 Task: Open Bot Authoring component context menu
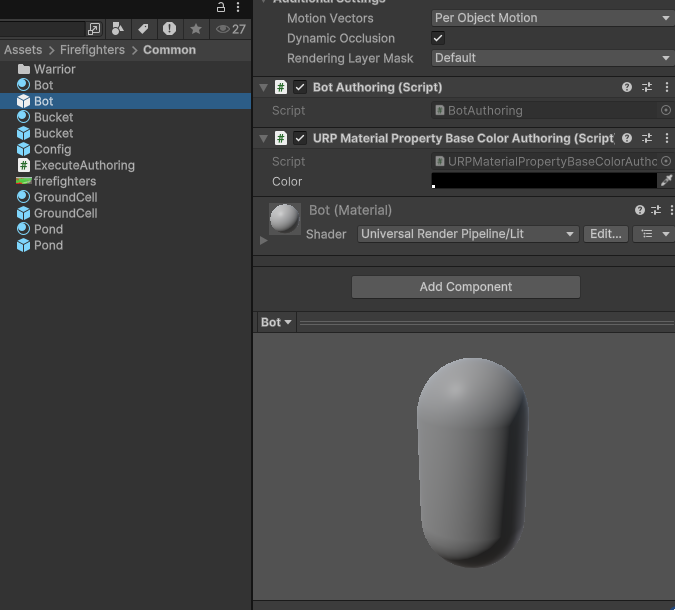(x=667, y=87)
